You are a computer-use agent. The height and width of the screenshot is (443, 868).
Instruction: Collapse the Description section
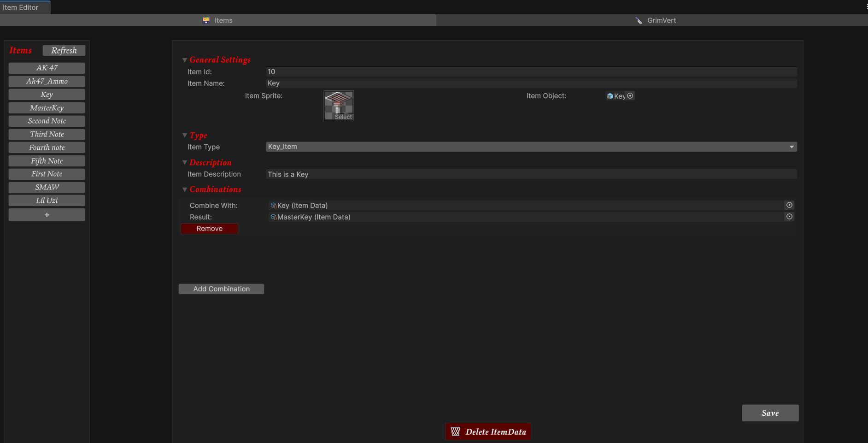185,163
